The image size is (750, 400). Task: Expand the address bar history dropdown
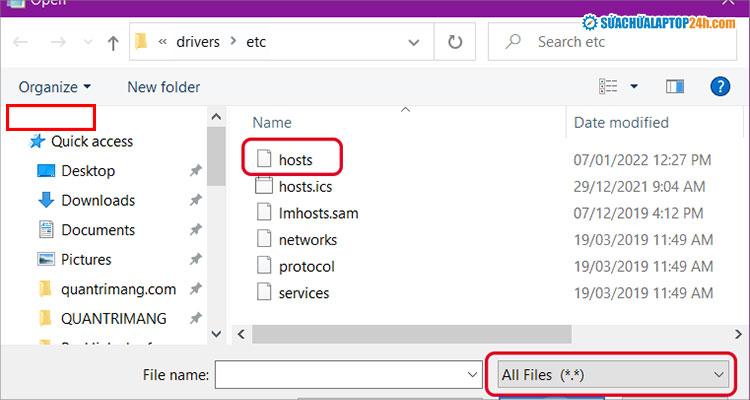coord(414,42)
